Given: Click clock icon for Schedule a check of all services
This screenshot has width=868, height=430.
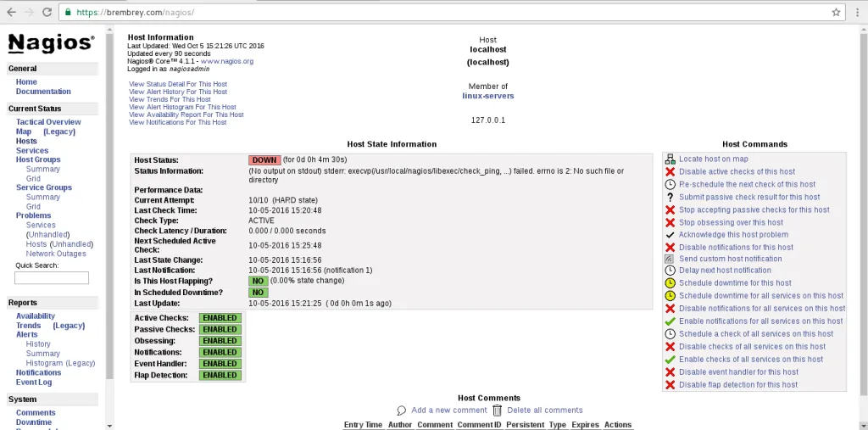Looking at the screenshot, I should (x=670, y=334).
